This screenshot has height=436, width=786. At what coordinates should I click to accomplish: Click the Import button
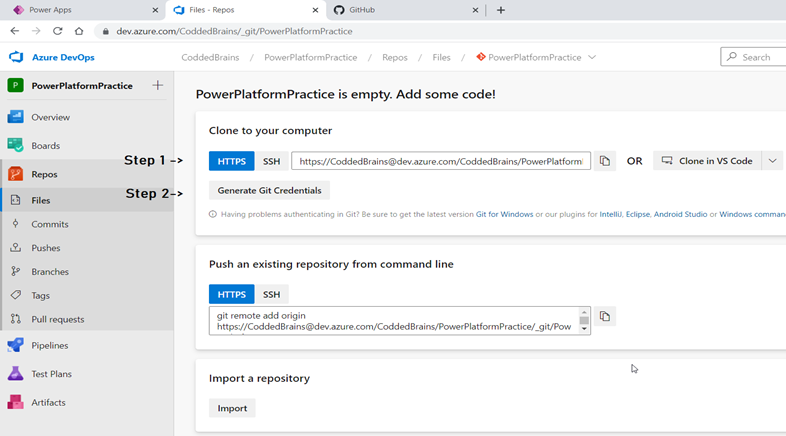coord(232,408)
